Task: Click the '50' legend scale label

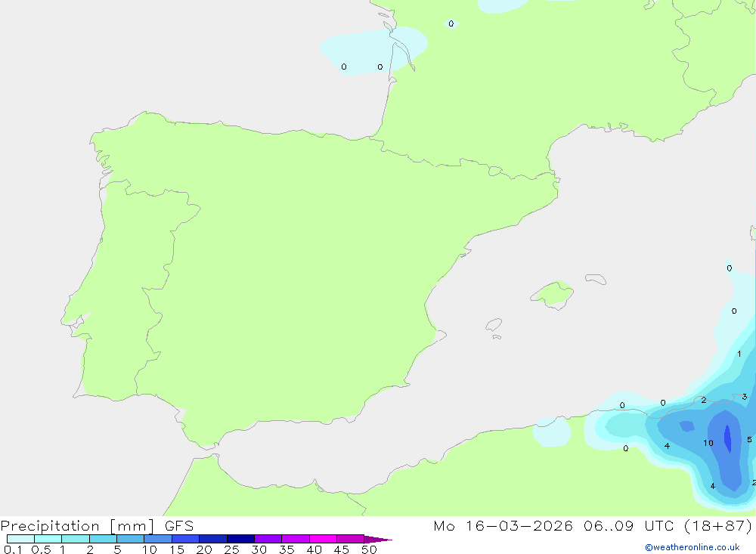Action: [369, 549]
